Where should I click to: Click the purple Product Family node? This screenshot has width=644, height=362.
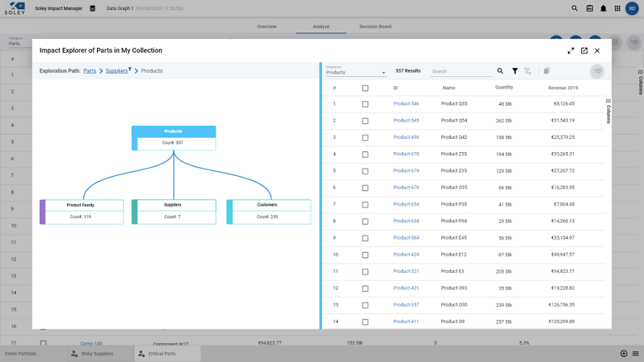tap(82, 211)
